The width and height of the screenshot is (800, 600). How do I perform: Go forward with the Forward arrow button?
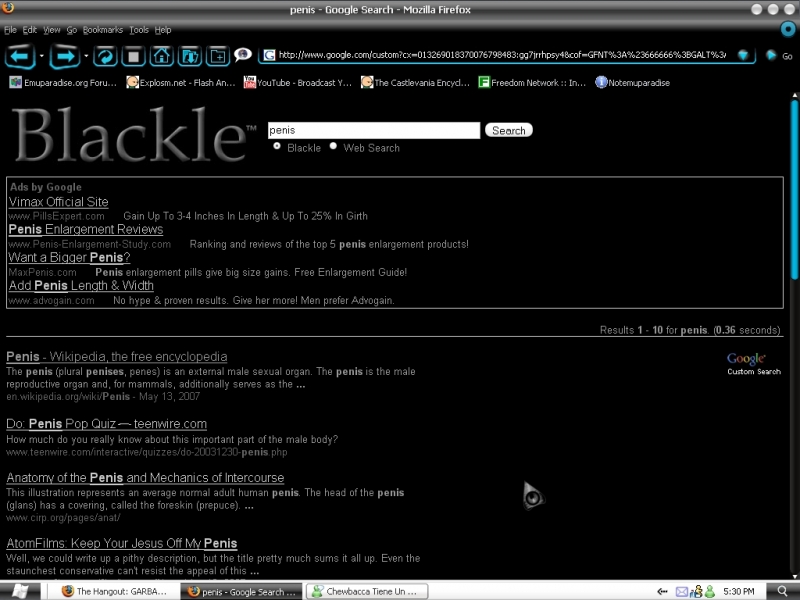[x=64, y=56]
